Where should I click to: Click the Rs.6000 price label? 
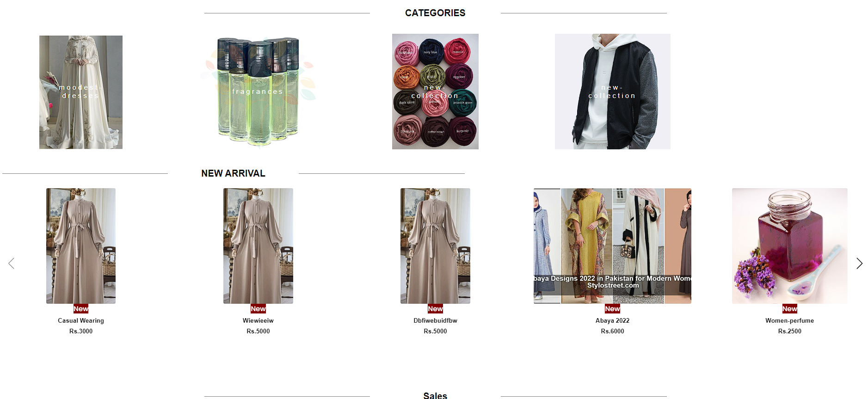(612, 331)
